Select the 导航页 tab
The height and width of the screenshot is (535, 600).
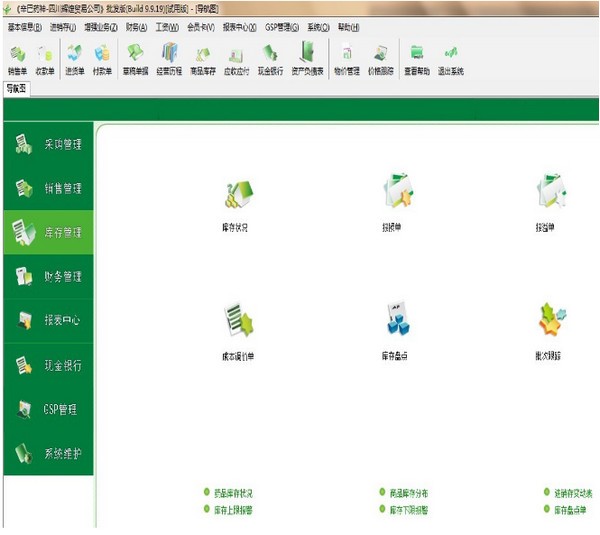17,88
